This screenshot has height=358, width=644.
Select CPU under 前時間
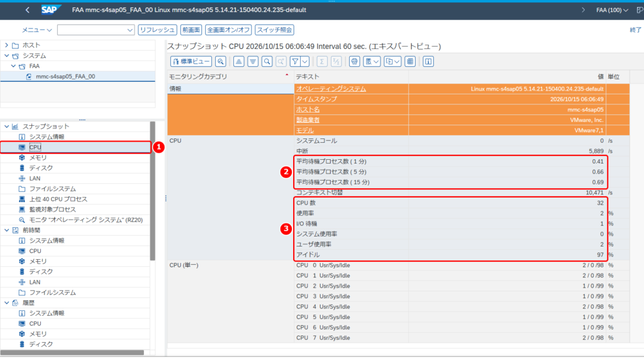click(x=35, y=251)
